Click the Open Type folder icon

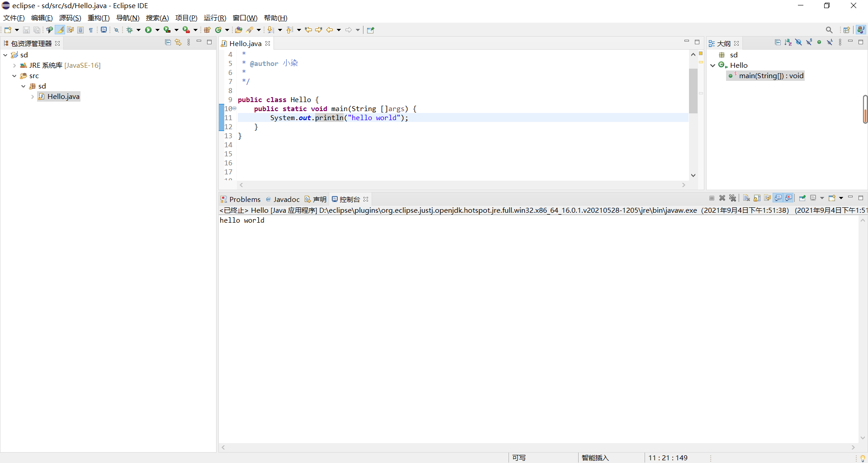tap(238, 30)
